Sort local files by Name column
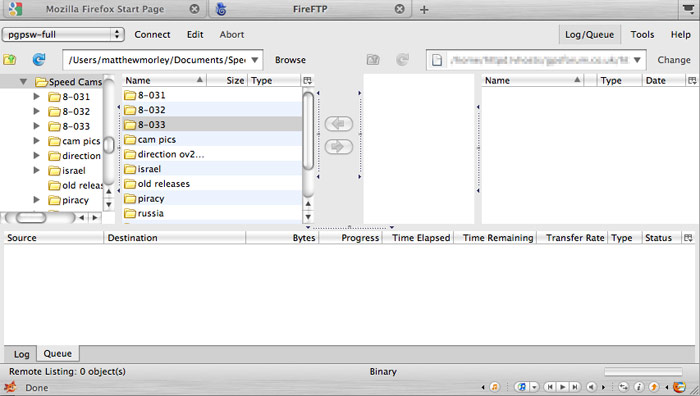 [164, 80]
